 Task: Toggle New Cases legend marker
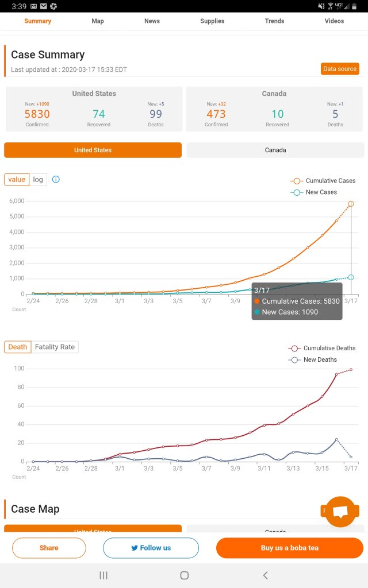[x=297, y=192]
